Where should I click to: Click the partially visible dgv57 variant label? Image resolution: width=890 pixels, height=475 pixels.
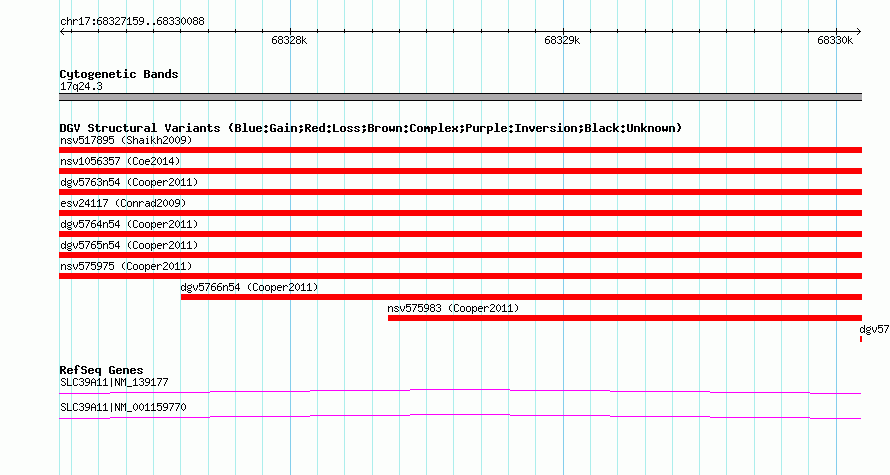pos(874,329)
